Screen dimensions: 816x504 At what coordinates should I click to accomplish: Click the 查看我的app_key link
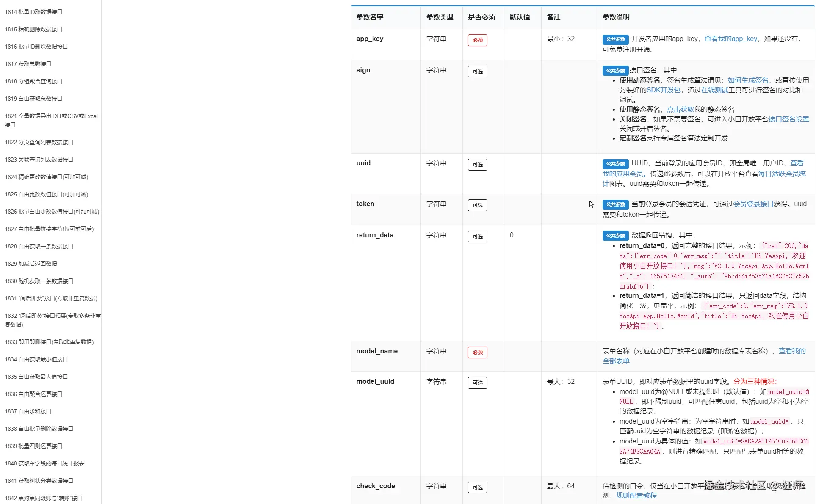pyautogui.click(x=730, y=39)
